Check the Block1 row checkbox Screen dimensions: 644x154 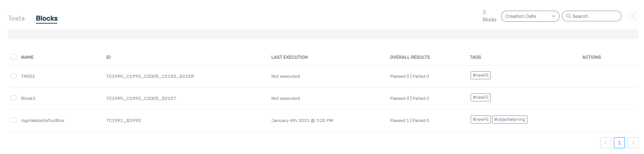pos(14,98)
